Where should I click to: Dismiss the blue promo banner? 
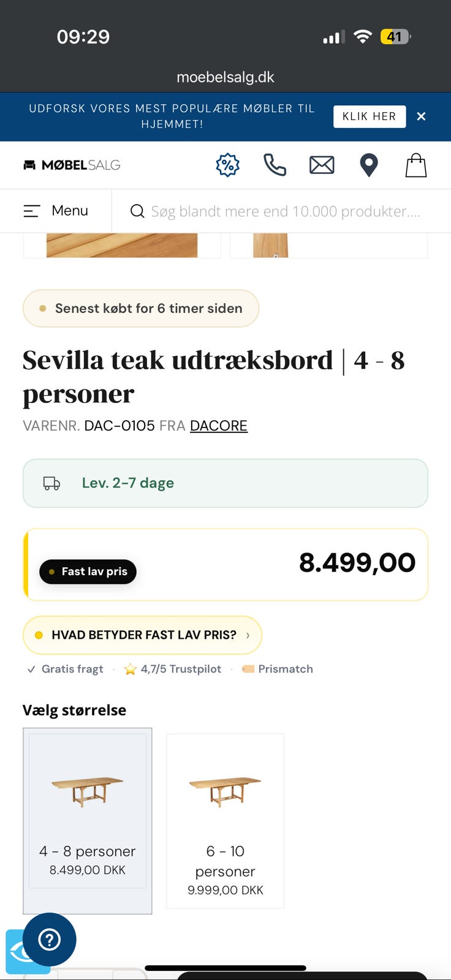(x=421, y=116)
